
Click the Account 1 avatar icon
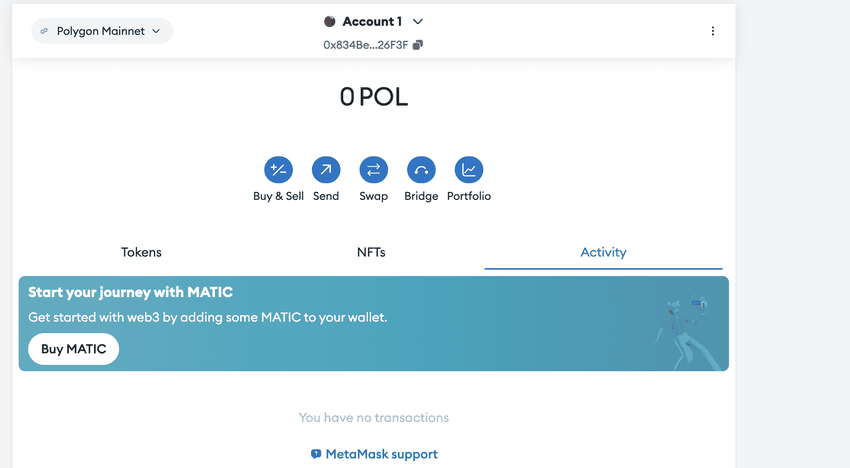[330, 21]
